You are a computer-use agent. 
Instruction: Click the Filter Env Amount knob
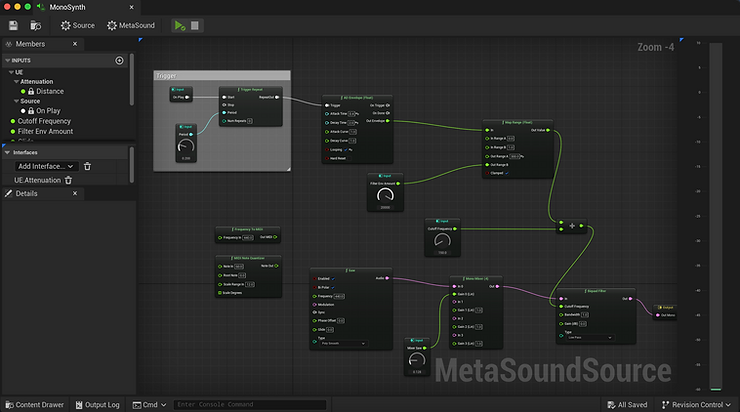[385, 196]
